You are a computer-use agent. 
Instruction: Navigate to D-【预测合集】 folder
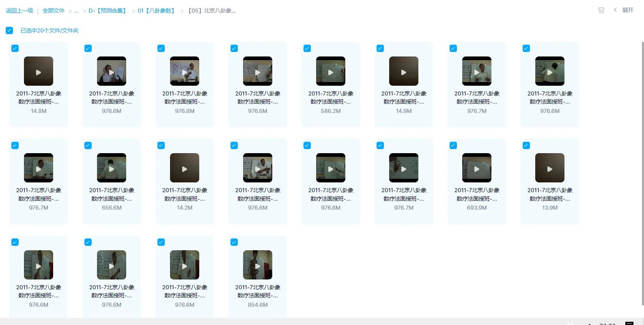point(108,11)
